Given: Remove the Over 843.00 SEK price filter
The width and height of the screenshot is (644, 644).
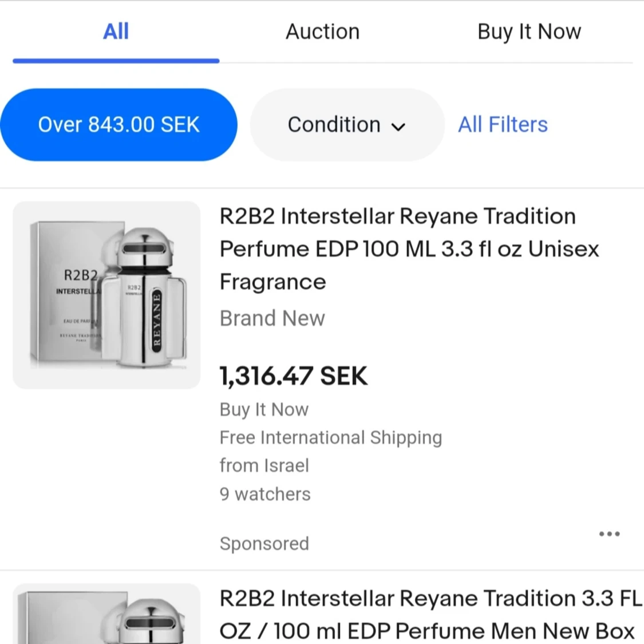Looking at the screenshot, I should [x=118, y=125].
